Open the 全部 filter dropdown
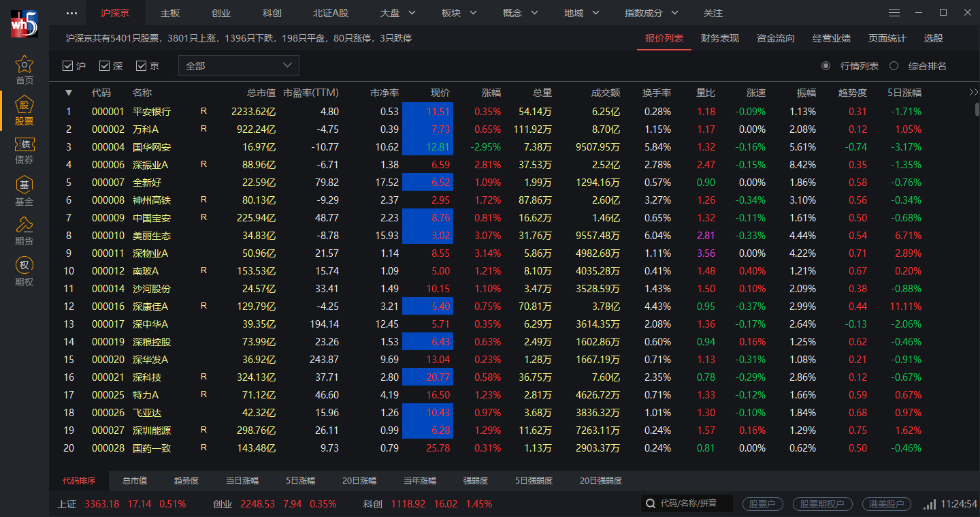The height and width of the screenshot is (517, 980). (x=238, y=66)
